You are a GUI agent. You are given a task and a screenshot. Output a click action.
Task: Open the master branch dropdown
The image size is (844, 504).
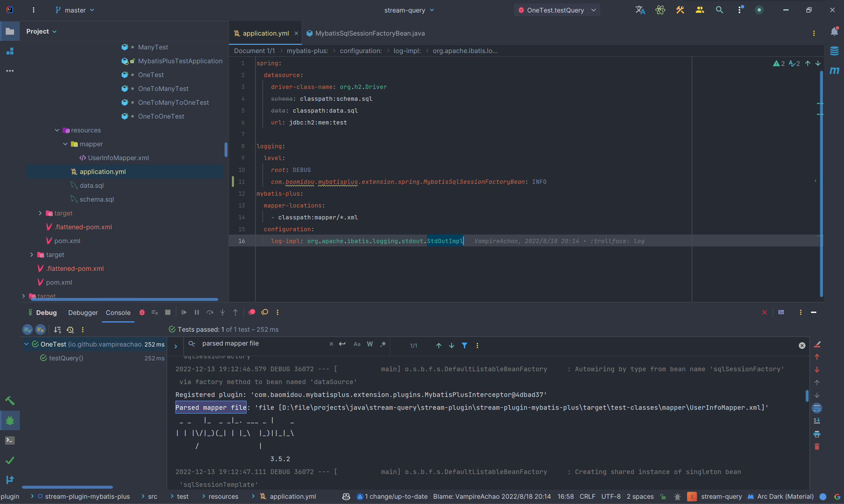(x=75, y=10)
